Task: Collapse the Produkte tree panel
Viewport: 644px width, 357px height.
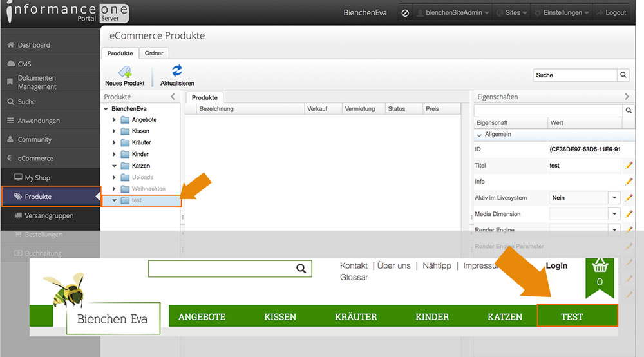Action: pyautogui.click(x=173, y=97)
